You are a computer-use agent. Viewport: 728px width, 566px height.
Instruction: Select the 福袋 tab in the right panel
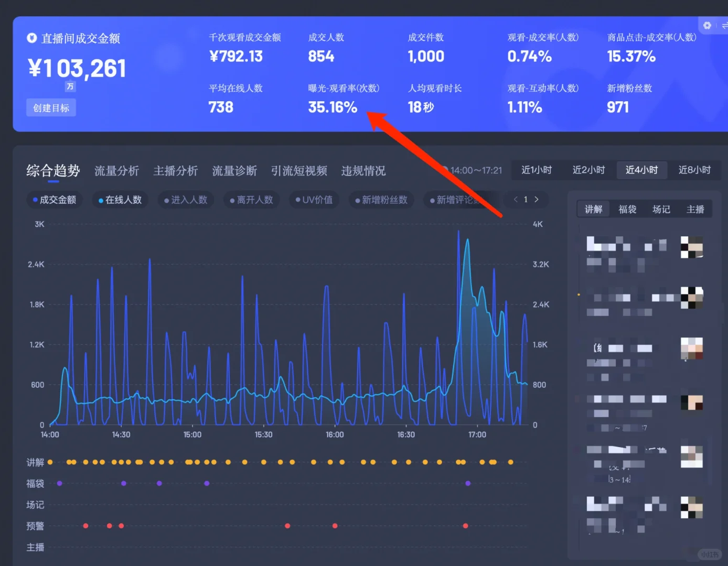(627, 209)
